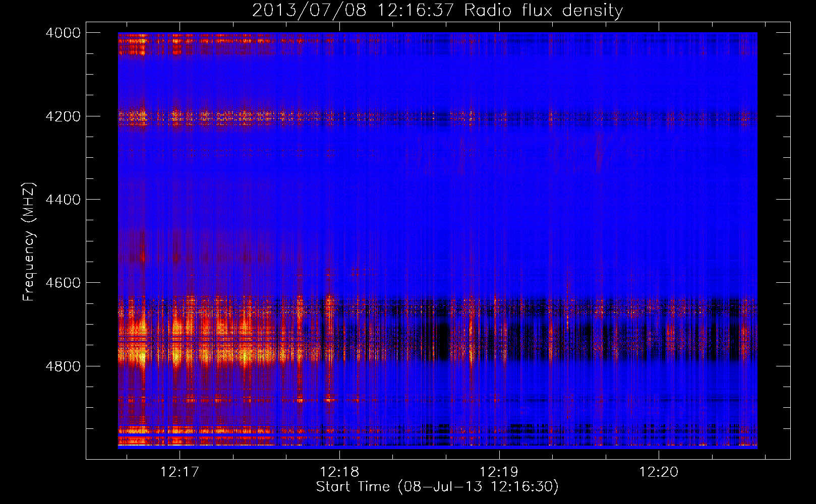Click the 12:20 time axis label
816x504 pixels.
[x=659, y=472]
